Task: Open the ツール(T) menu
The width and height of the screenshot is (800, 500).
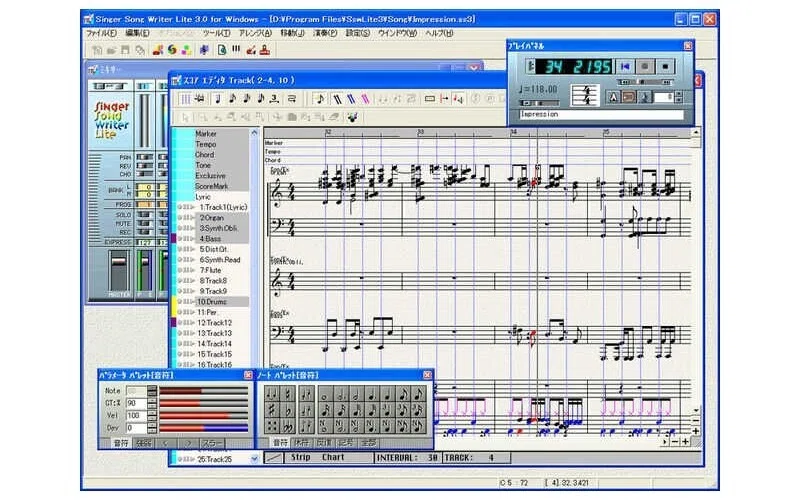Action: click(216, 33)
